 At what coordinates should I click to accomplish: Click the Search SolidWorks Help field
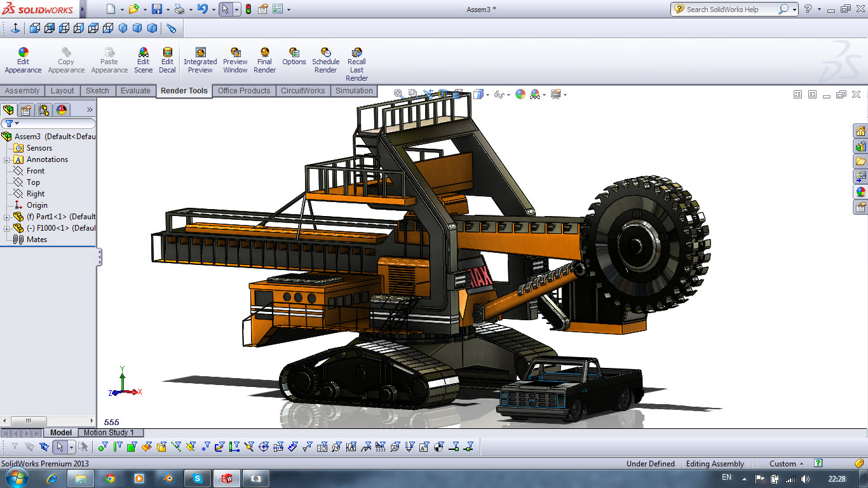[731, 10]
